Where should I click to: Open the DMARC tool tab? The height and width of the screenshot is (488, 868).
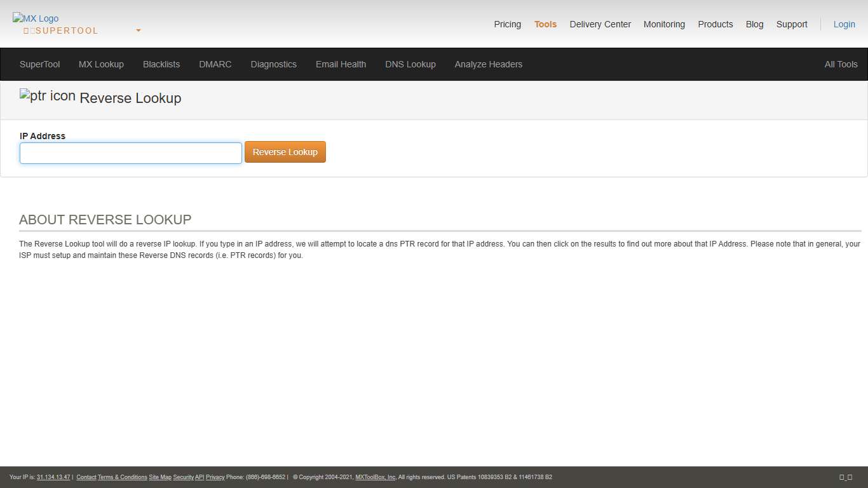215,64
